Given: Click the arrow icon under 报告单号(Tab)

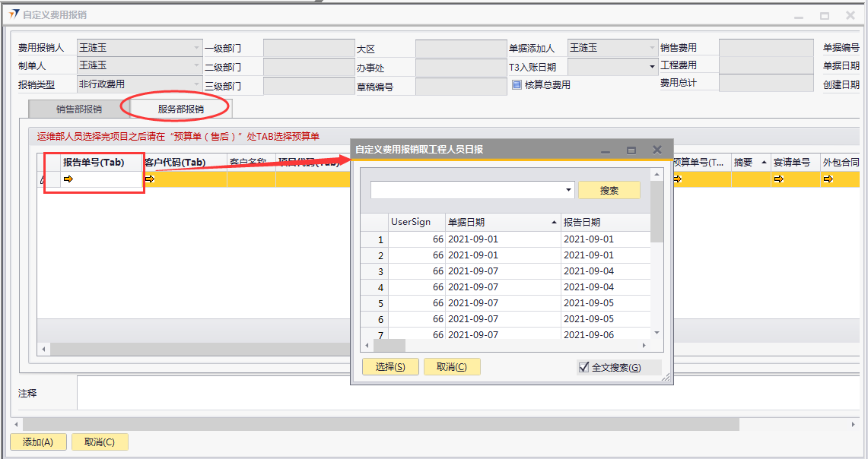Looking at the screenshot, I should [x=68, y=179].
